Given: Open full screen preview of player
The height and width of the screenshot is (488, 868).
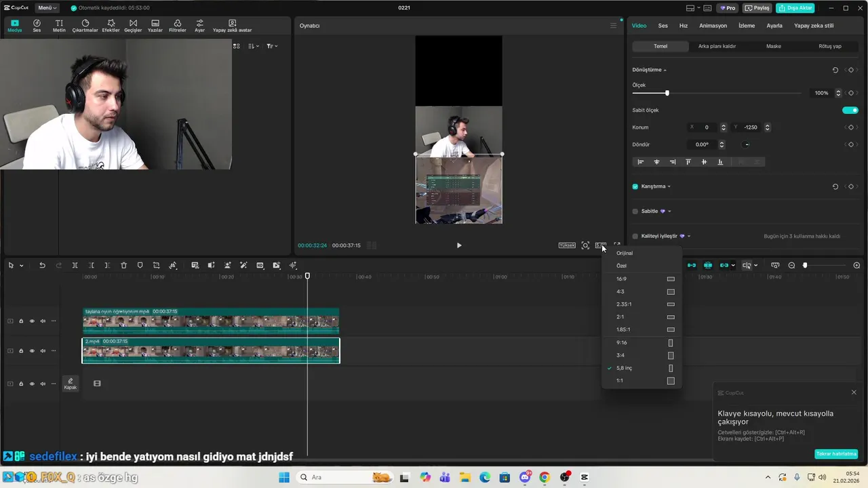Looking at the screenshot, I should coord(616,245).
